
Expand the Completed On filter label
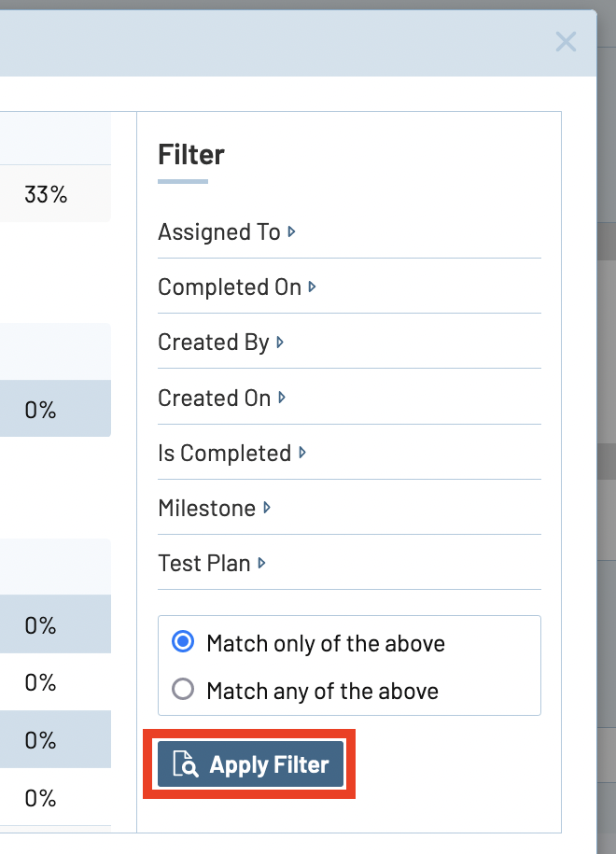pyautogui.click(x=230, y=287)
